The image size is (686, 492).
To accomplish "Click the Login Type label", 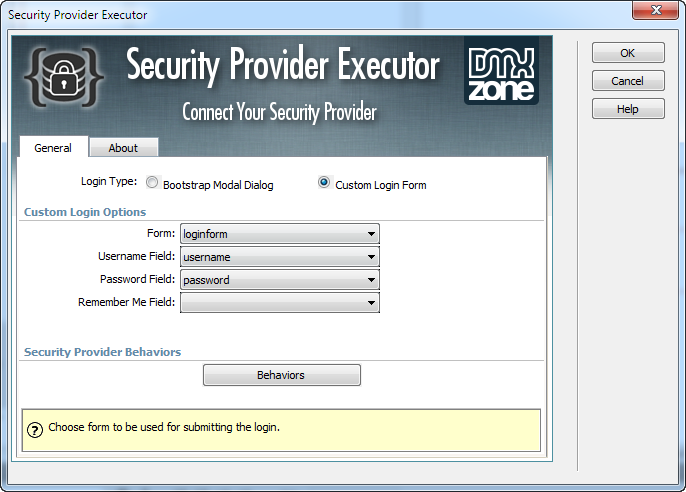I will [x=109, y=181].
